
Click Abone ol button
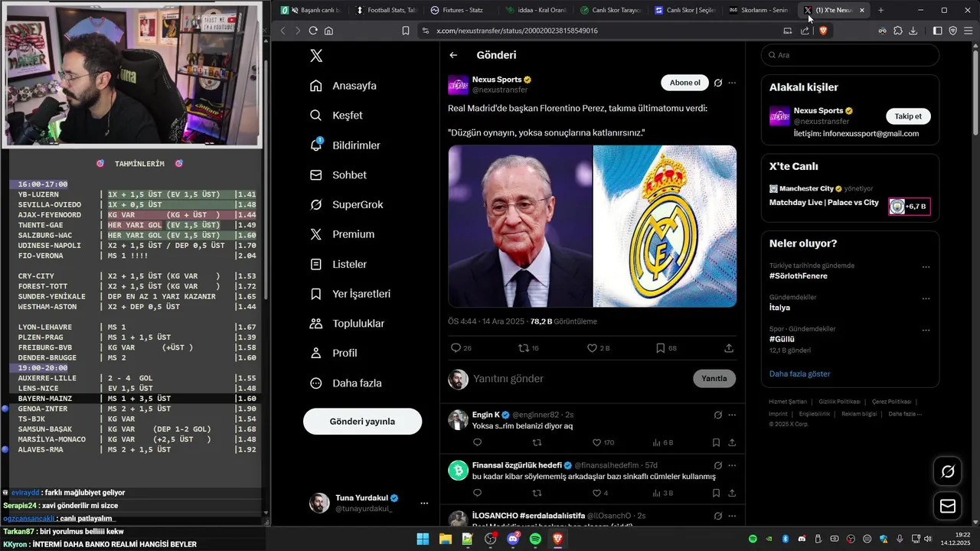click(x=684, y=83)
